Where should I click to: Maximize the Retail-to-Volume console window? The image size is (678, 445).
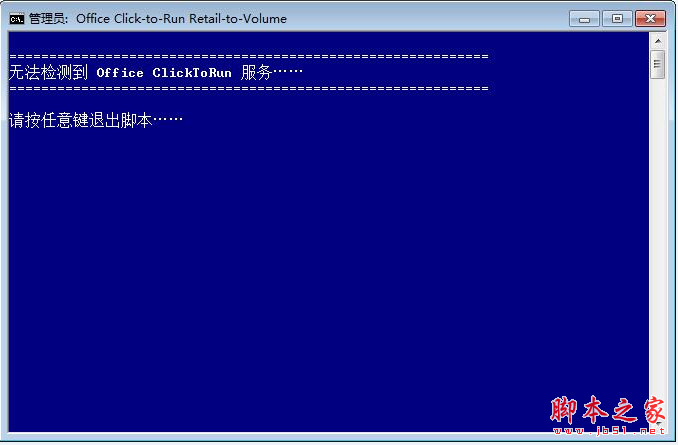coord(617,19)
